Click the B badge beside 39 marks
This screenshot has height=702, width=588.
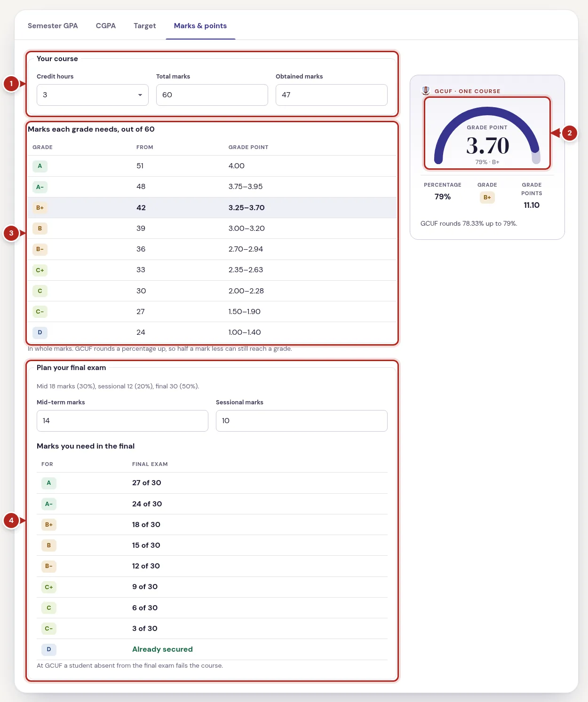pyautogui.click(x=40, y=229)
